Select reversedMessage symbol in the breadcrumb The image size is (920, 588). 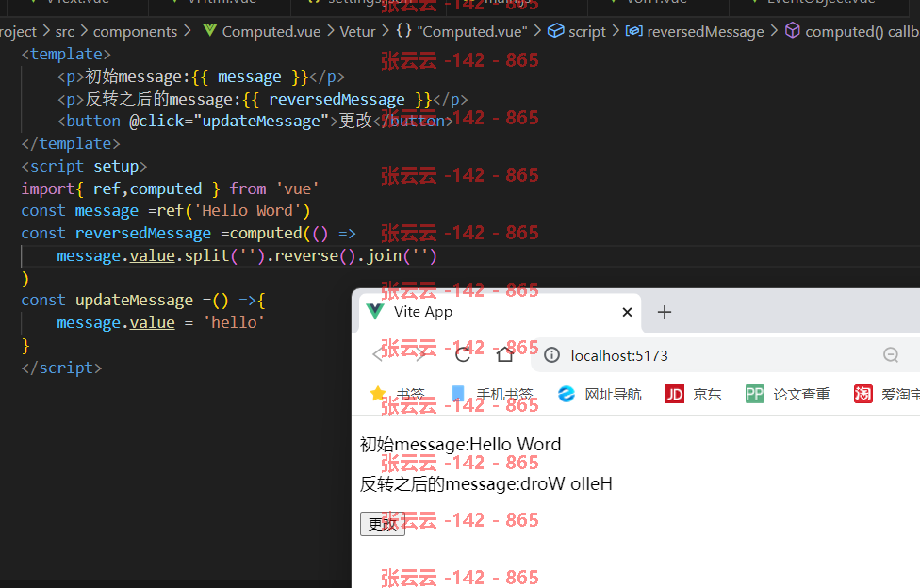click(705, 32)
